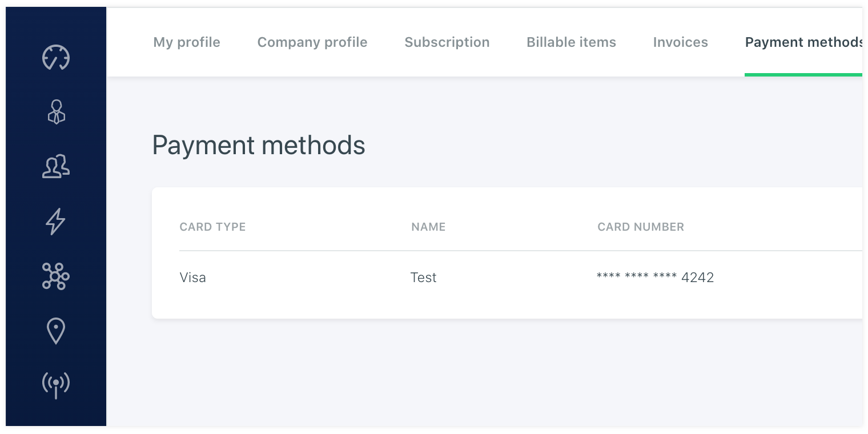The width and height of the screenshot is (868, 434).
Task: Switch to the My profile tab
Action: (187, 42)
